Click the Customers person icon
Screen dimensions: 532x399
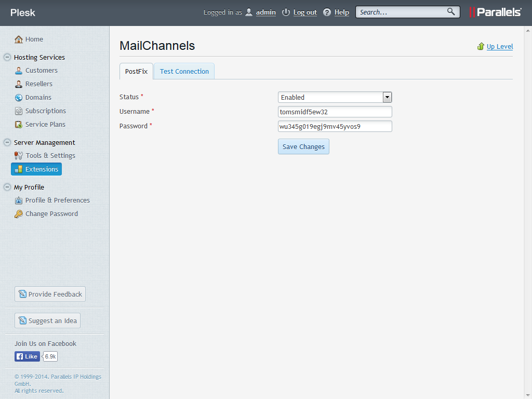(x=19, y=71)
